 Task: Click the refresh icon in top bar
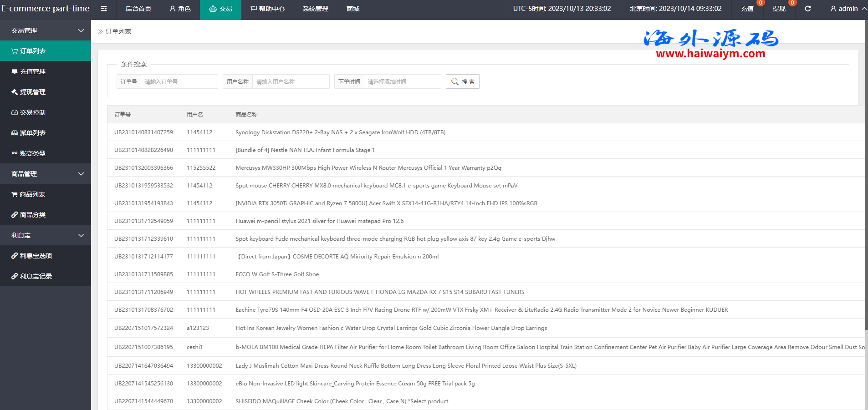click(807, 9)
